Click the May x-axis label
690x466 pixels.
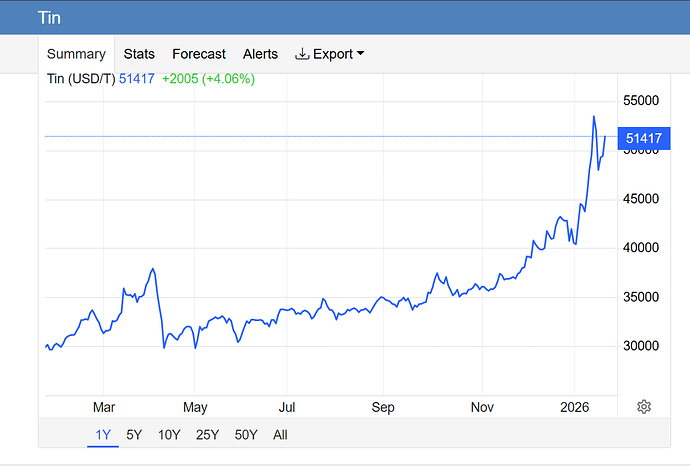195,407
